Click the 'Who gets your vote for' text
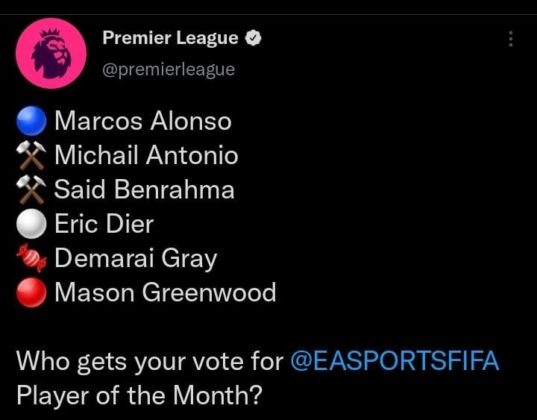Screen dimensions: 537x420 tap(150, 361)
